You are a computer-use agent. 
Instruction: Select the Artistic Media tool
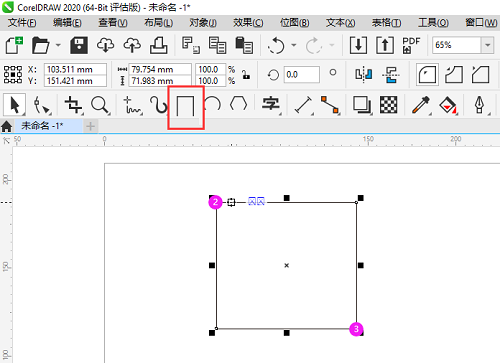pyautogui.click(x=159, y=105)
